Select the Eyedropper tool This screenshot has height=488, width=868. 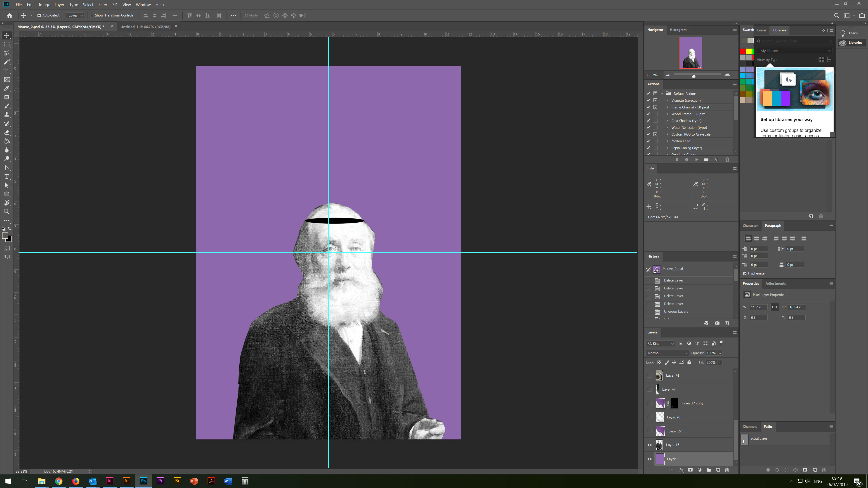[7, 88]
